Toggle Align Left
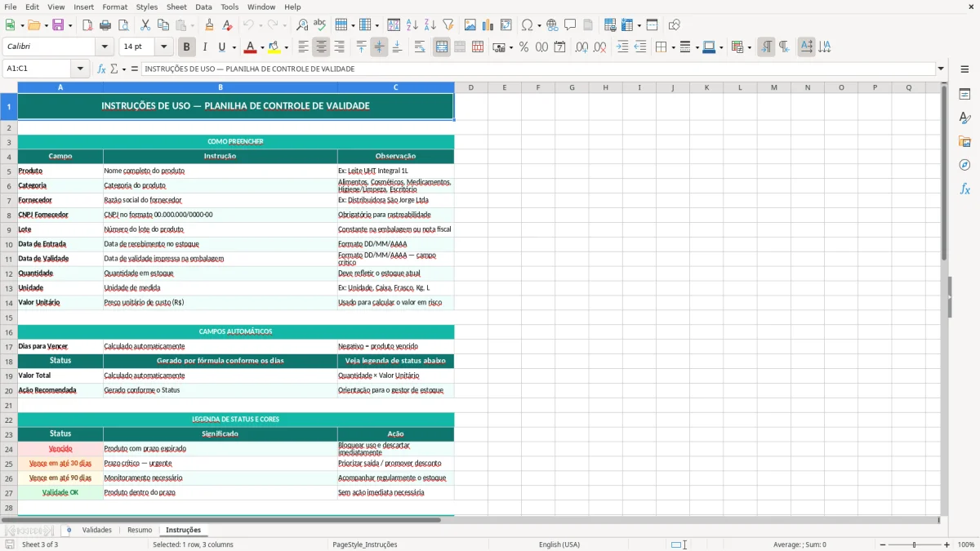 click(303, 47)
